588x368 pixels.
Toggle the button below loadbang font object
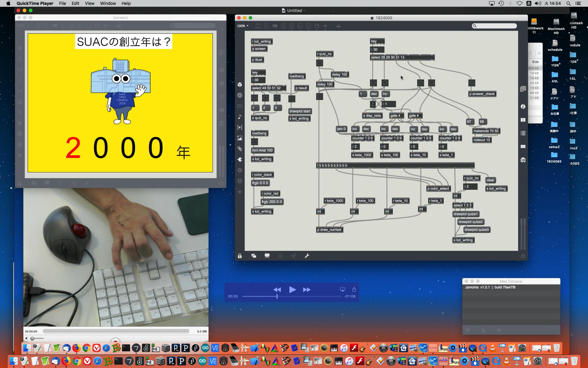[254, 142]
